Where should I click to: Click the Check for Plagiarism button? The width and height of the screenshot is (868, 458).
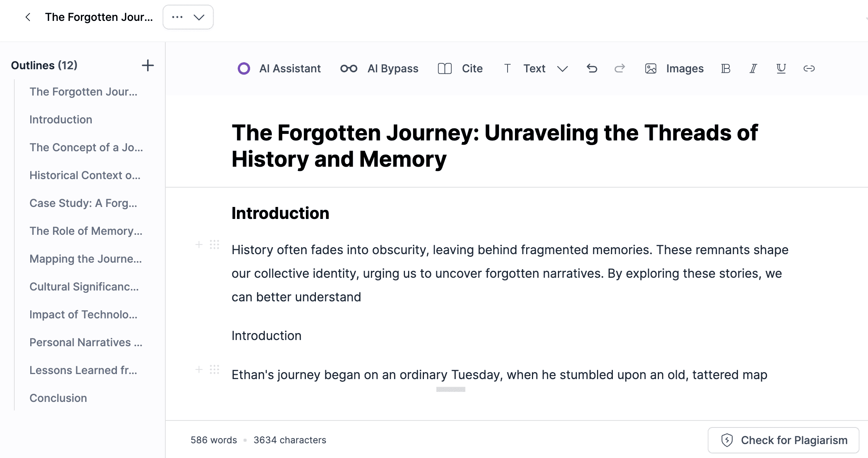784,440
